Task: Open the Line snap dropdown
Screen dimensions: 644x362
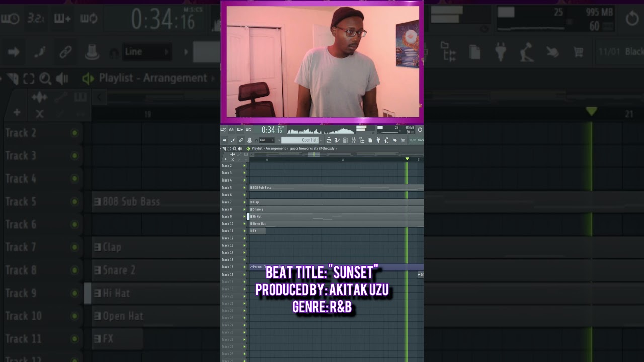Action: (267, 140)
